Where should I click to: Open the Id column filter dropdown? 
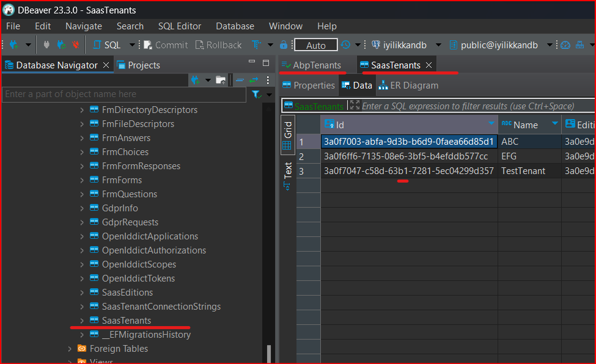[x=491, y=124]
